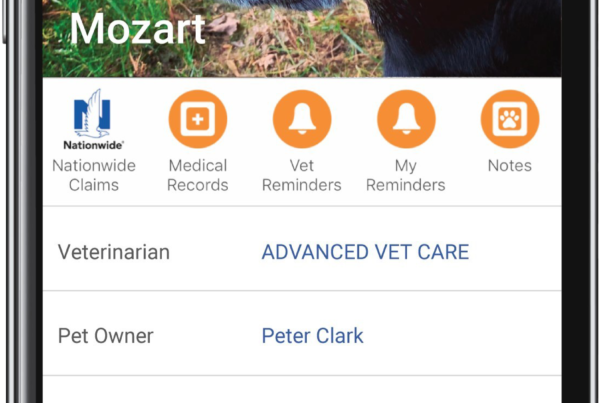Select the Veterinarian row label
600x403 pixels.
click(114, 252)
